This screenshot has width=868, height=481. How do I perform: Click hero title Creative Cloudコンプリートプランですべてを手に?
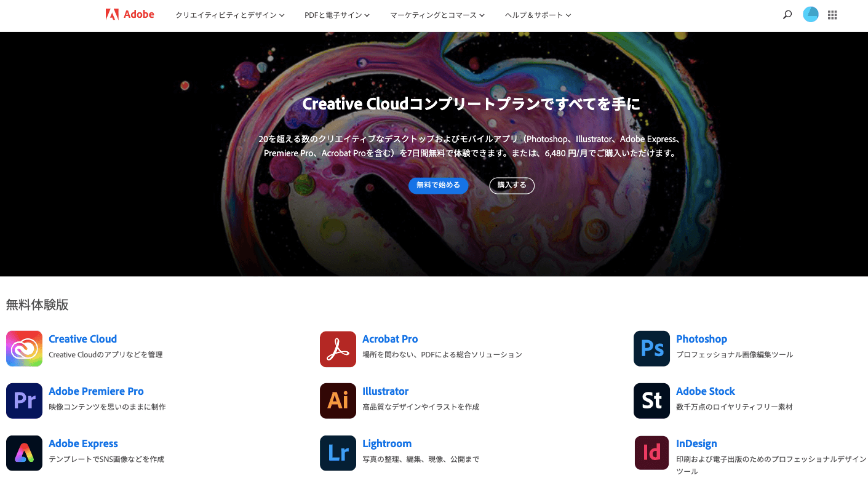coord(471,104)
